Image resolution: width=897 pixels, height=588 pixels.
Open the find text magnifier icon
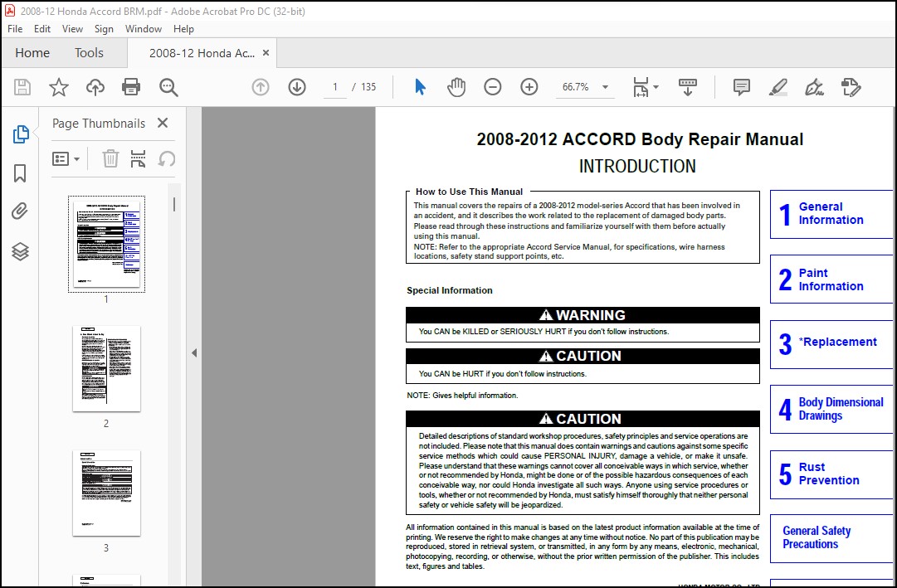168,87
